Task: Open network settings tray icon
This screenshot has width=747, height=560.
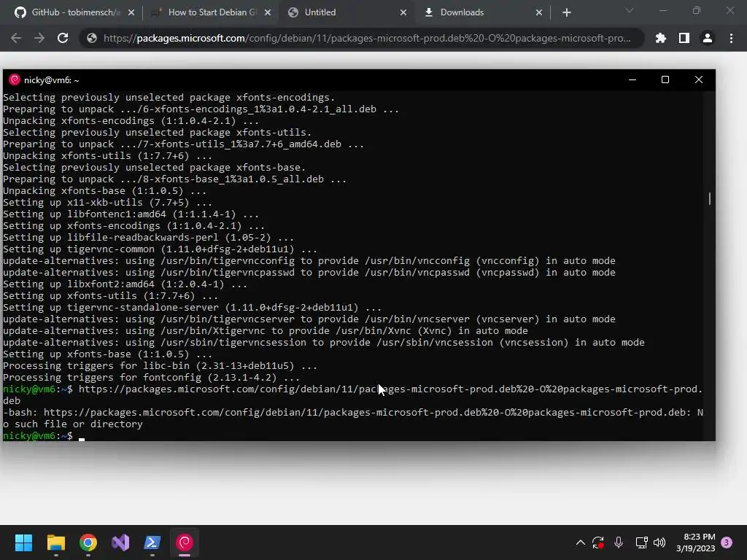Action: (641, 542)
